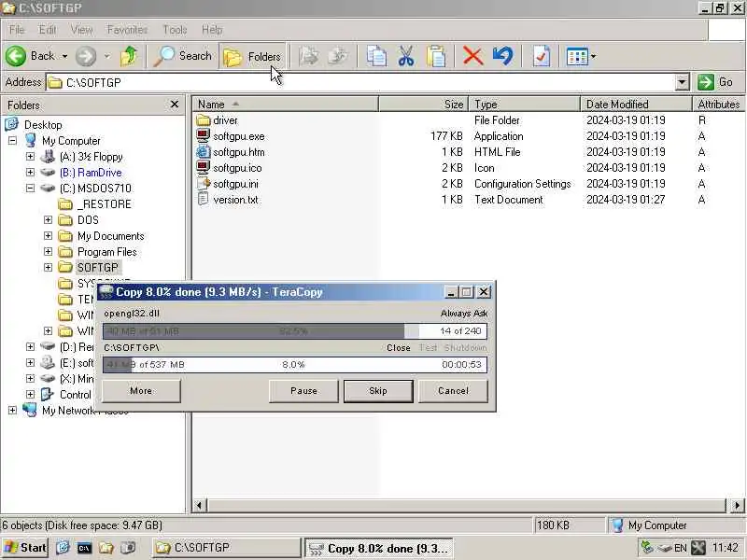Open the View menu
This screenshot has width=747, height=560.
click(81, 30)
